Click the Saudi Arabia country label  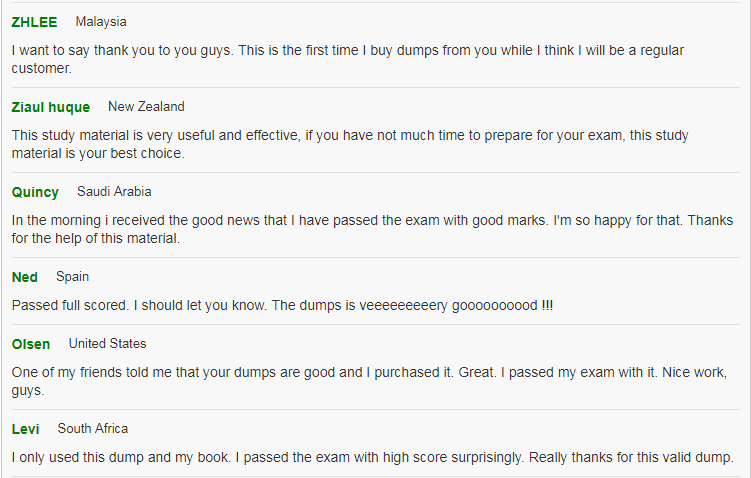114,192
